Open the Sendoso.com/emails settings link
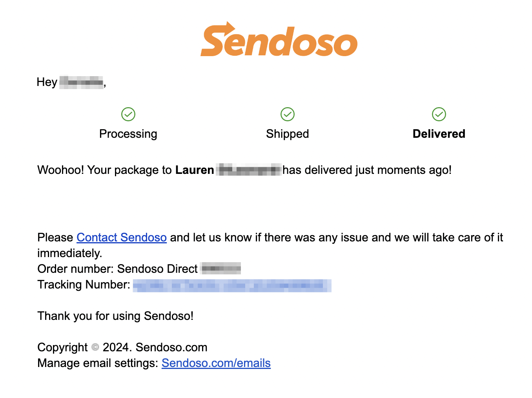The width and height of the screenshot is (532, 398). 216,363
